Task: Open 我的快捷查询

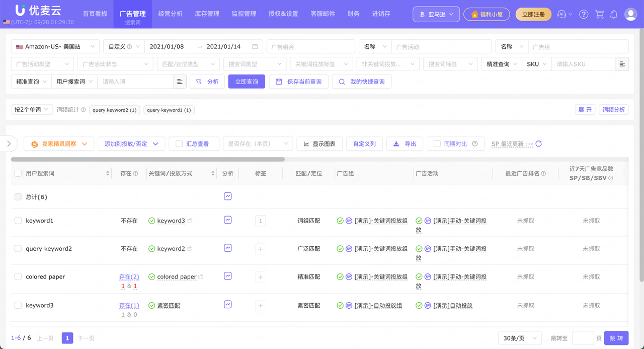Action: click(362, 82)
